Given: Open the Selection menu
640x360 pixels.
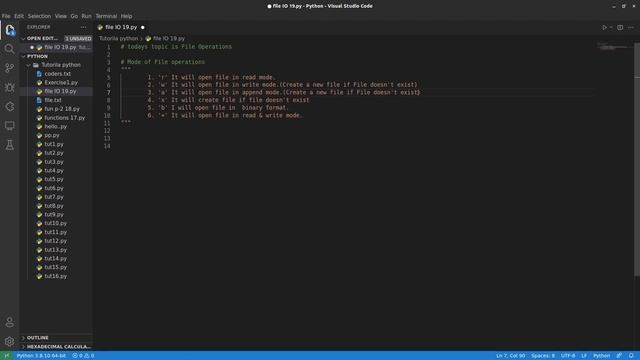Looking at the screenshot, I should 39,16.
